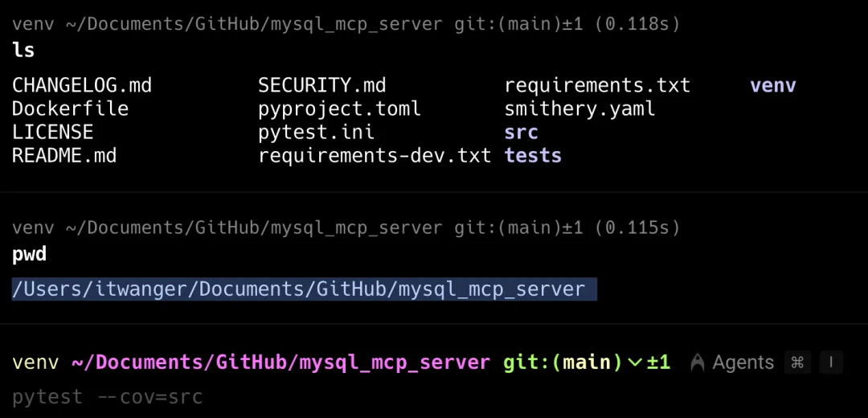
Task: Click the ⌘ shortcut key chip
Action: coord(797,363)
